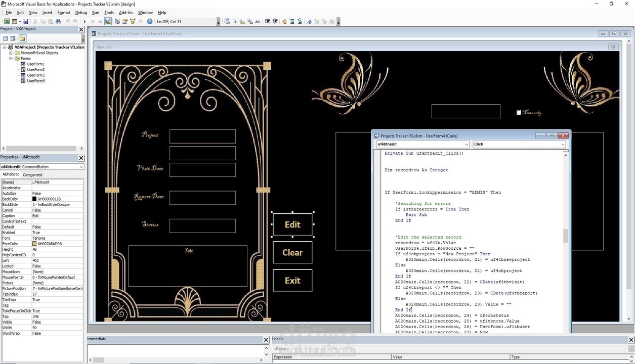
Task: Click the ForeColor property color swatch
Action: click(34, 244)
